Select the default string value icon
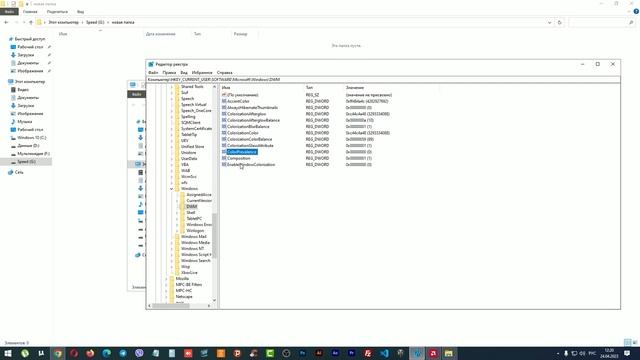Screen dimensions: 640x360 tap(224, 95)
